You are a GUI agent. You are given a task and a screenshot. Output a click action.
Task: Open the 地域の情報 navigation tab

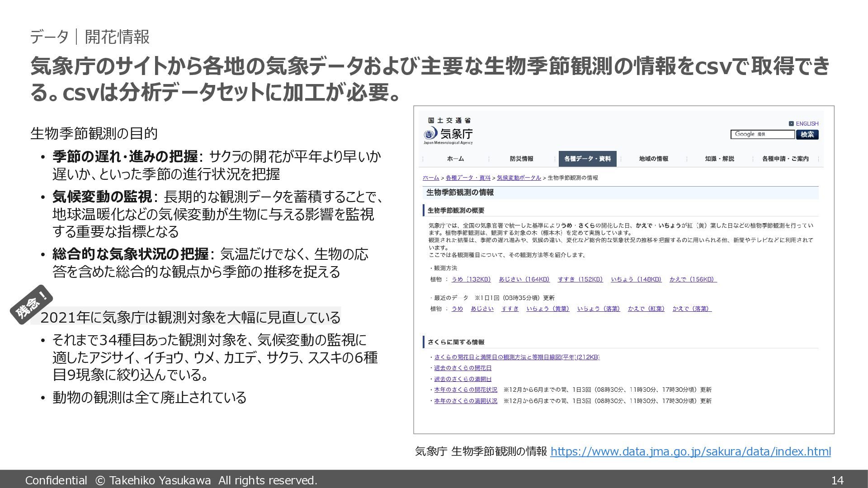pyautogui.click(x=653, y=159)
